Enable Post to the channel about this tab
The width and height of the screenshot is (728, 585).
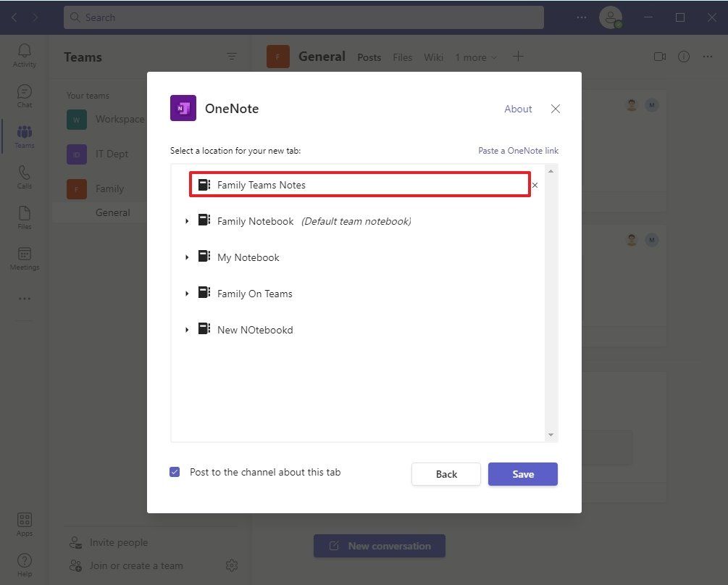click(175, 471)
